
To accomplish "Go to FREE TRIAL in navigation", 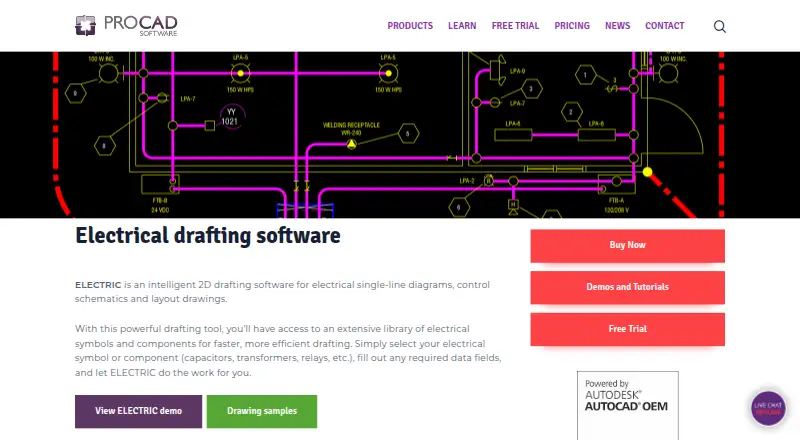I will [x=515, y=26].
